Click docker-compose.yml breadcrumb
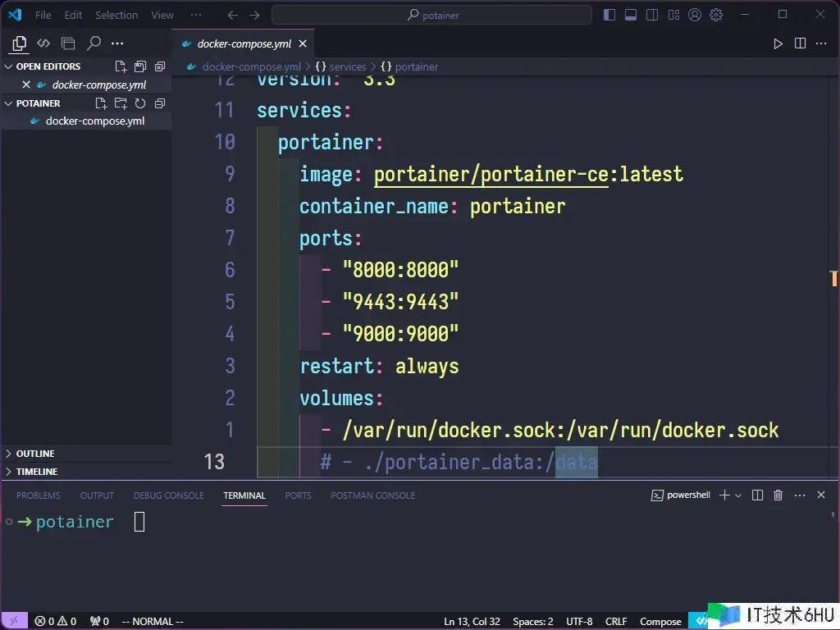 pyautogui.click(x=251, y=67)
